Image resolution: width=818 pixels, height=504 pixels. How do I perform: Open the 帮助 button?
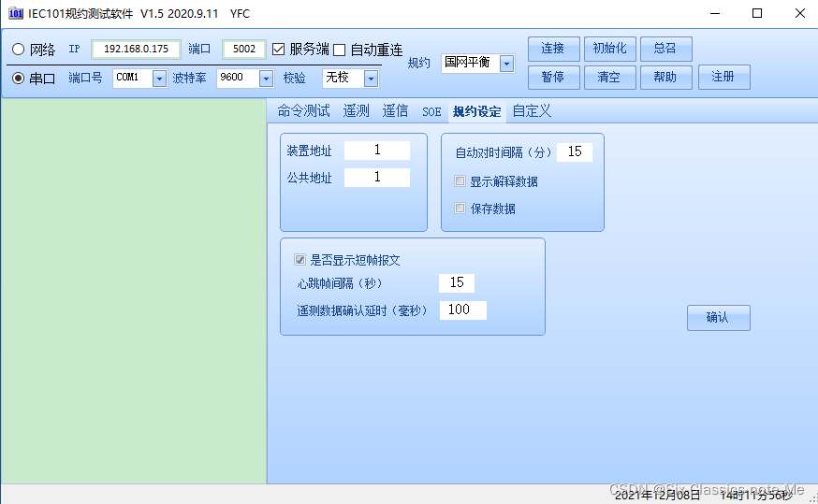click(666, 78)
